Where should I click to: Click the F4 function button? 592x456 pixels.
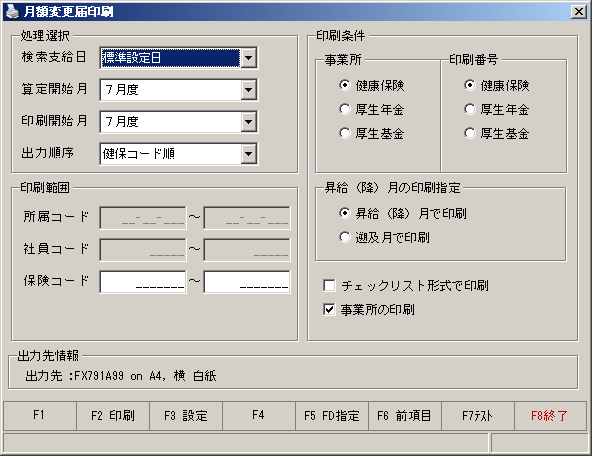(259, 416)
